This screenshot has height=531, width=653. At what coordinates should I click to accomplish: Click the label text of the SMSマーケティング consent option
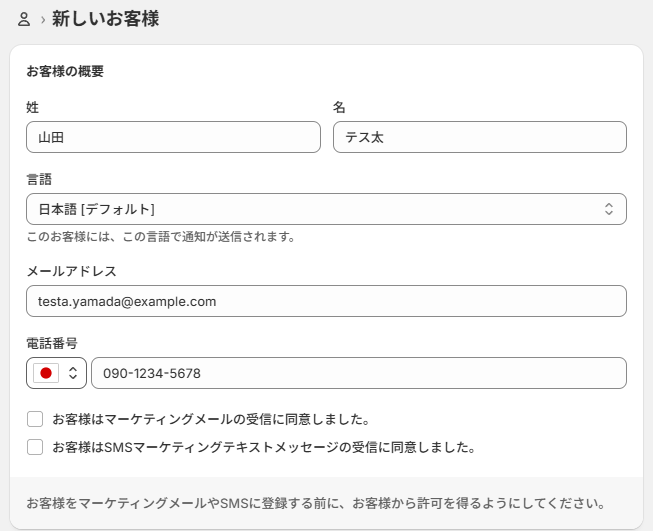point(262,447)
